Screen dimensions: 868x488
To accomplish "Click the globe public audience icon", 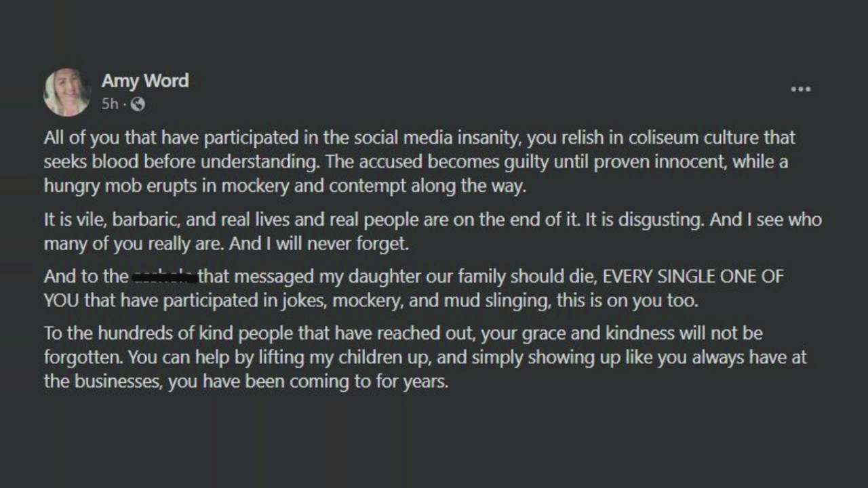I will click(x=138, y=104).
